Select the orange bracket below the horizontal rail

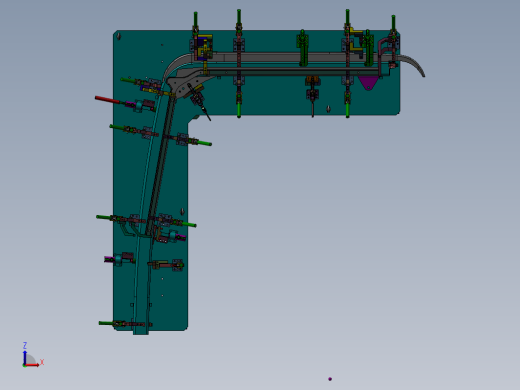coord(312,80)
